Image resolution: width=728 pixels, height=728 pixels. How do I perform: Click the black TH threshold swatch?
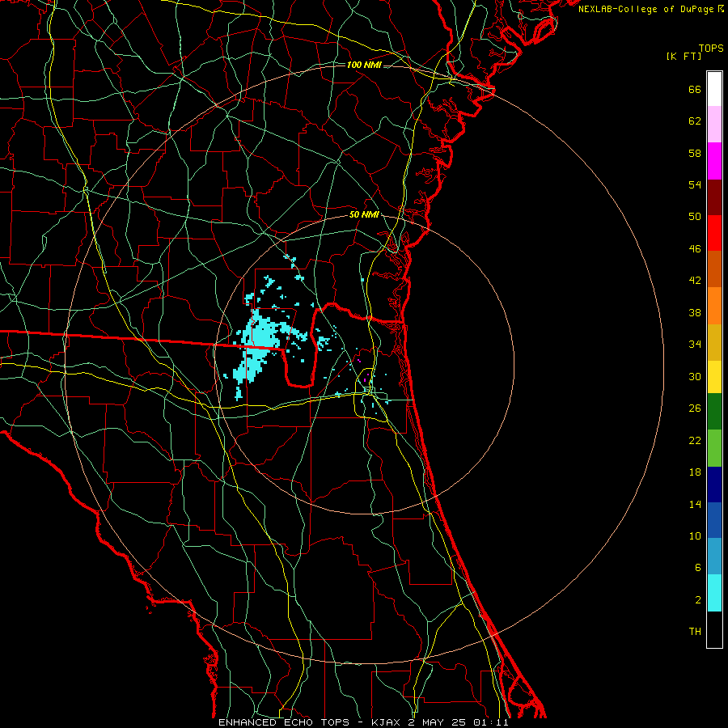click(x=714, y=629)
